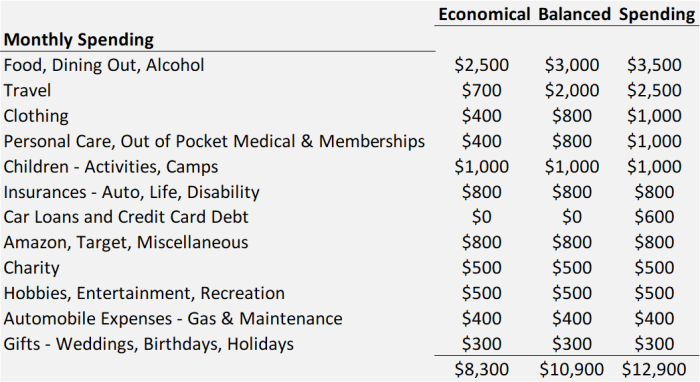The width and height of the screenshot is (700, 382).
Task: Select the Clothing row label
Action: pyautogui.click(x=36, y=116)
